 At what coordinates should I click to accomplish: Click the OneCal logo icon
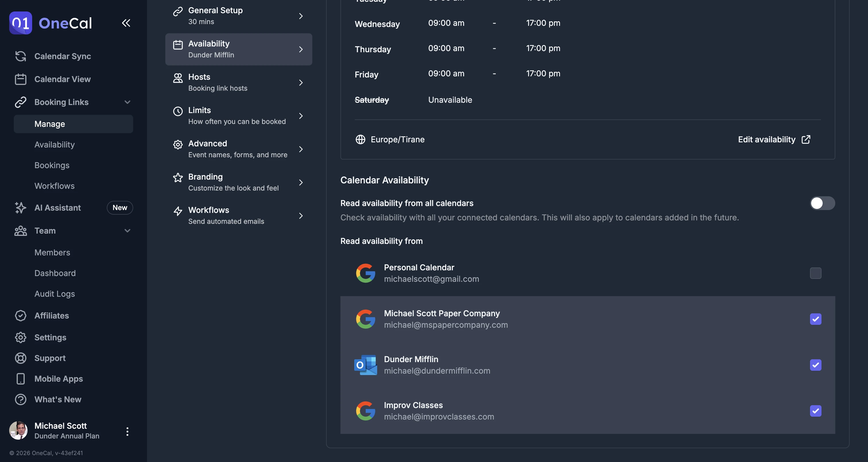(21, 23)
